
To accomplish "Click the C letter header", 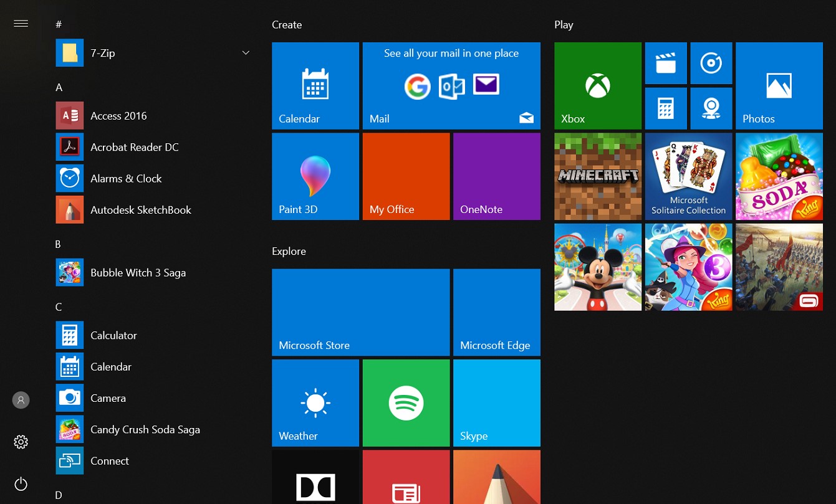I will [59, 307].
